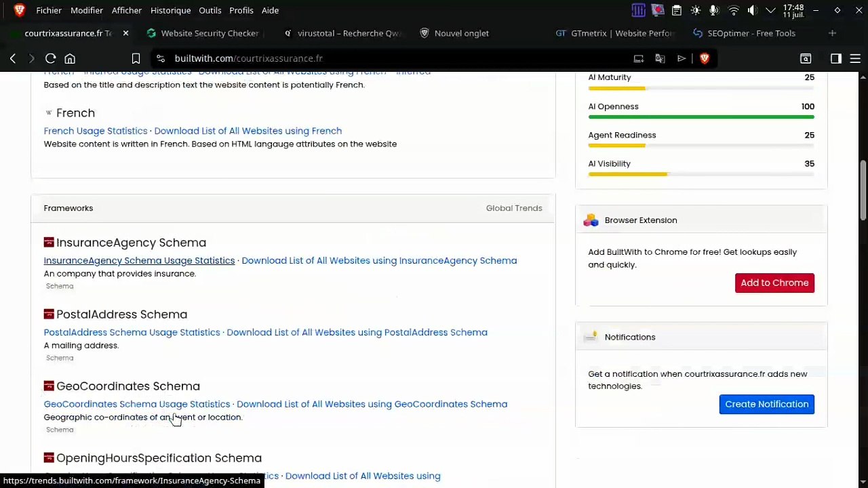The height and width of the screenshot is (488, 868).
Task: Open the Aide menu
Action: tap(270, 10)
